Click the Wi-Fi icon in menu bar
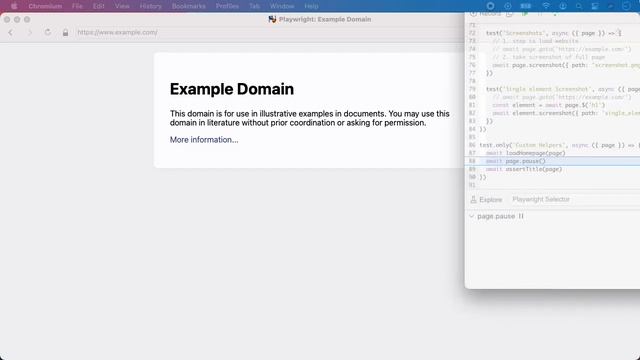The height and width of the screenshot is (360, 640). pyautogui.click(x=546, y=6)
